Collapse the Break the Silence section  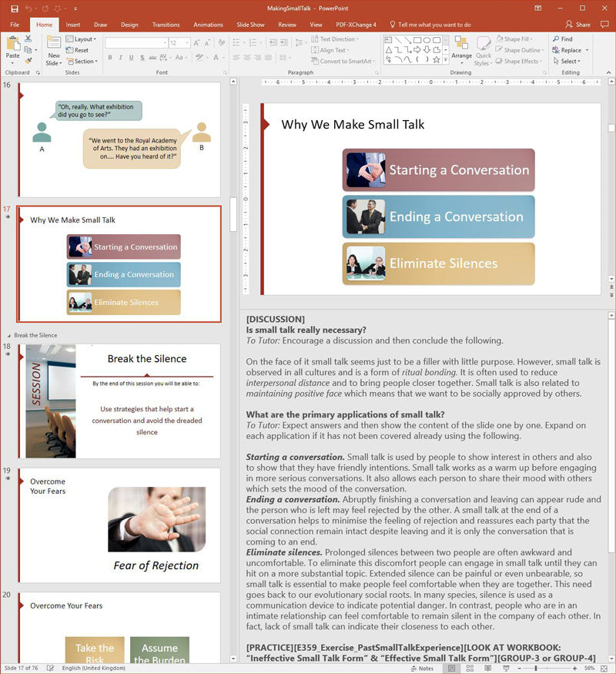coord(10,336)
